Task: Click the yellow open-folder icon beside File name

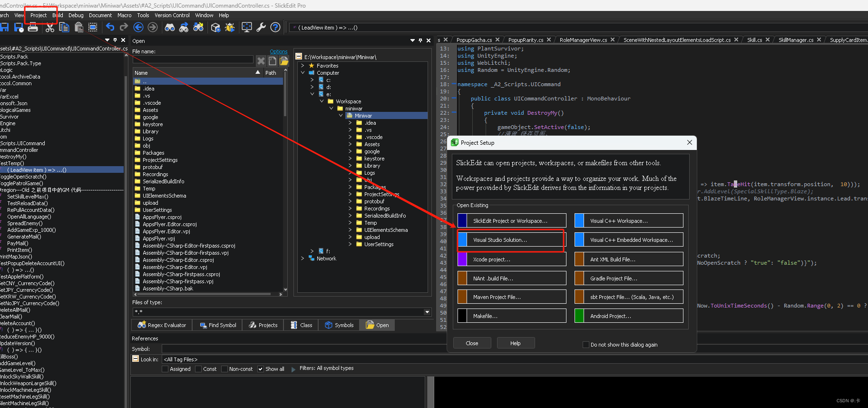Action: click(284, 60)
